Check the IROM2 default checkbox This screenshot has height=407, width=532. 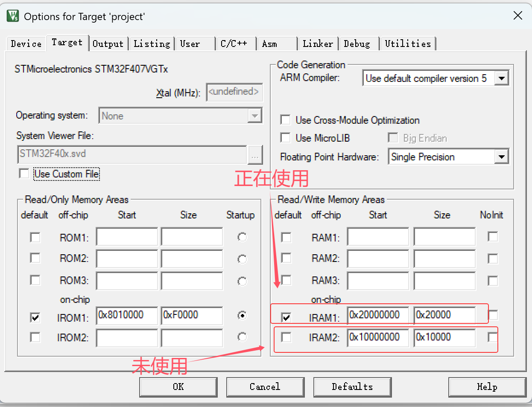(35, 337)
